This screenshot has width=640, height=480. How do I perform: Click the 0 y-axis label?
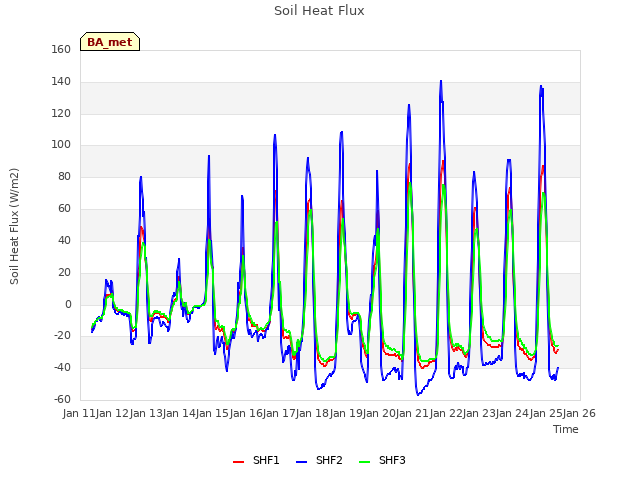(68, 304)
